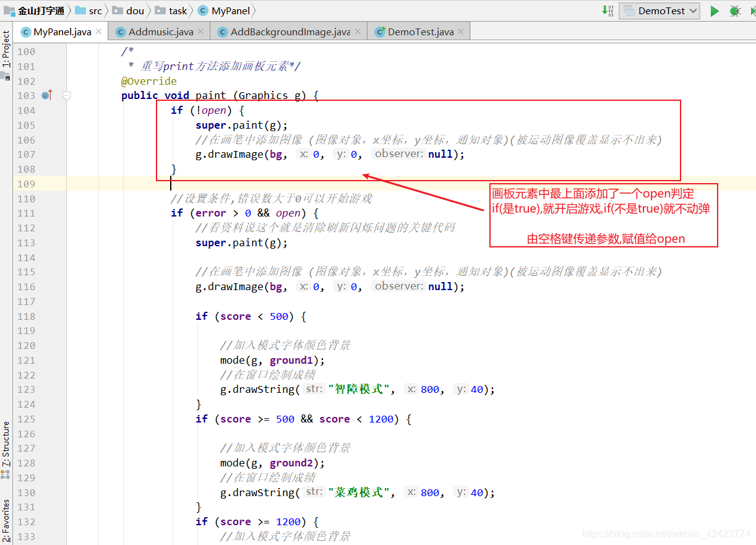This screenshot has height=545, width=756.
Task: Switch to the DemoTest.java editor tab
Action: pyautogui.click(x=419, y=32)
